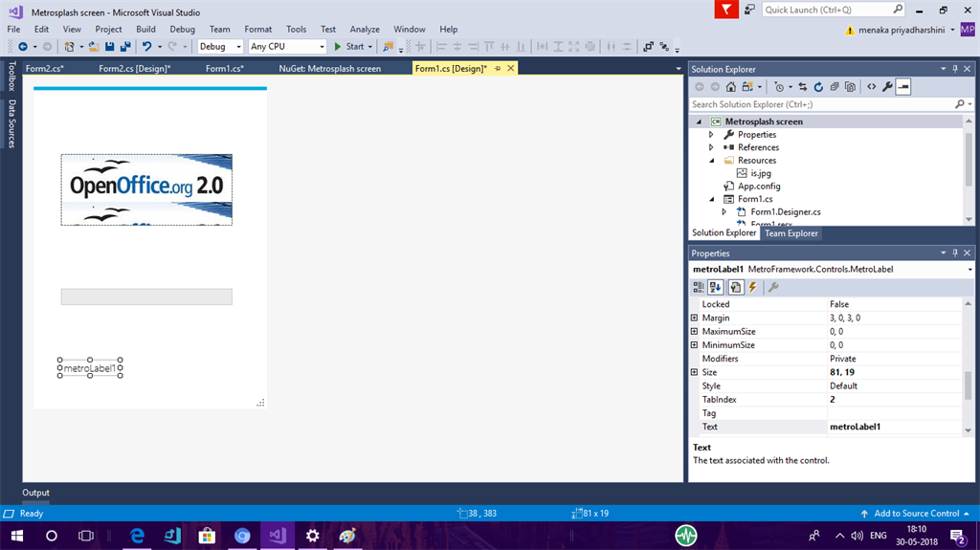Switch to the Team Explorer tab
The height and width of the screenshot is (550, 980).
(791, 233)
